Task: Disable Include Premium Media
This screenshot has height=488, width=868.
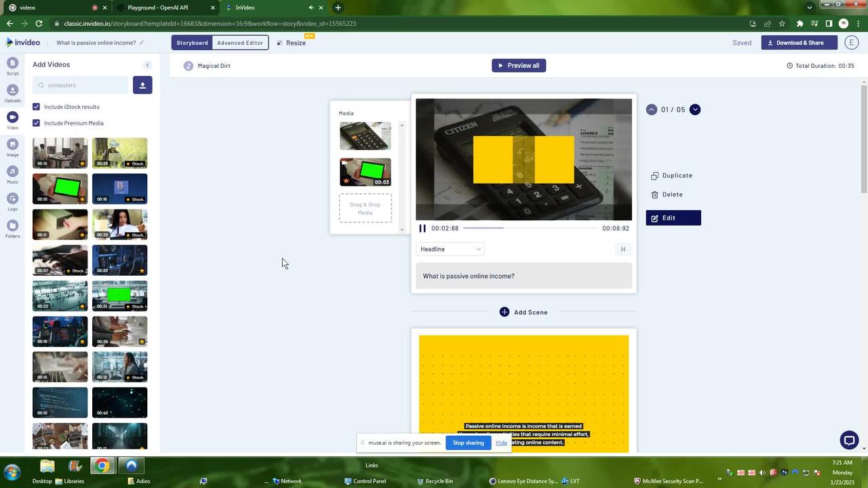Action: [37, 123]
